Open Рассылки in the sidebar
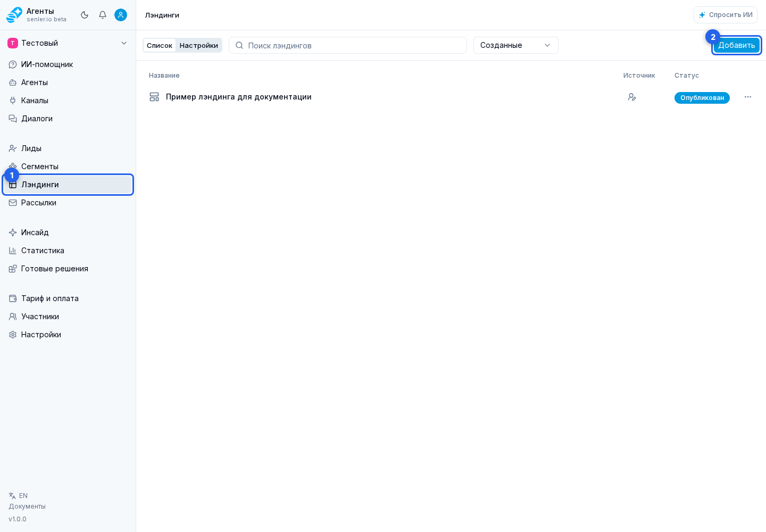Screen dimensions: 766x532 (x=68, y=203)
